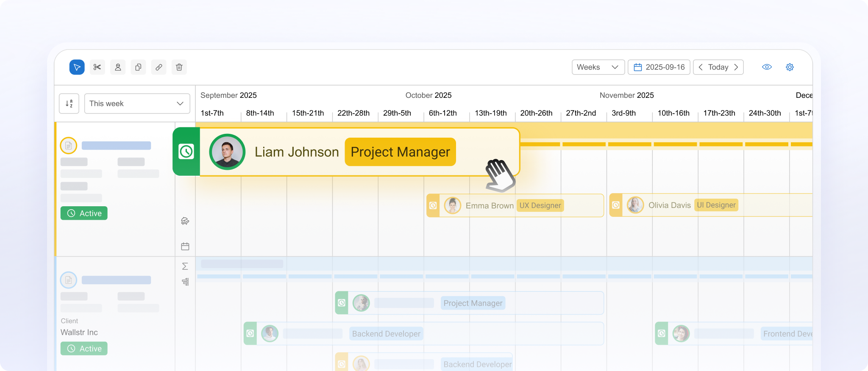Image resolution: width=868 pixels, height=371 pixels.
Task: Toggle Wallstr Inc Active status badge
Action: tap(84, 349)
